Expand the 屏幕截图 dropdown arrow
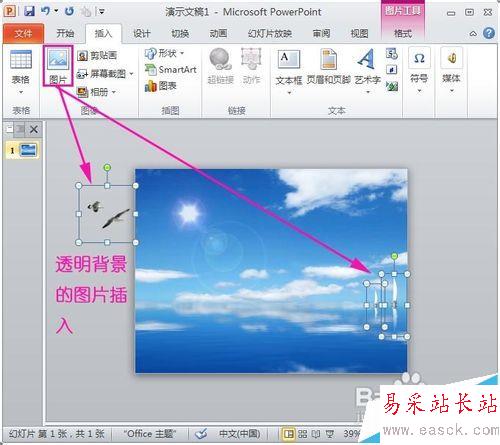This screenshot has height=445, width=500. (x=131, y=74)
